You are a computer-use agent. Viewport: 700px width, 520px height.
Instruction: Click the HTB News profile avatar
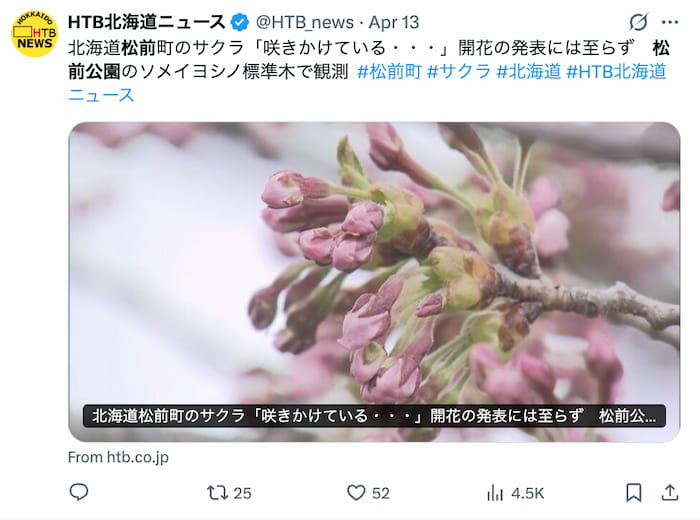coord(34,34)
